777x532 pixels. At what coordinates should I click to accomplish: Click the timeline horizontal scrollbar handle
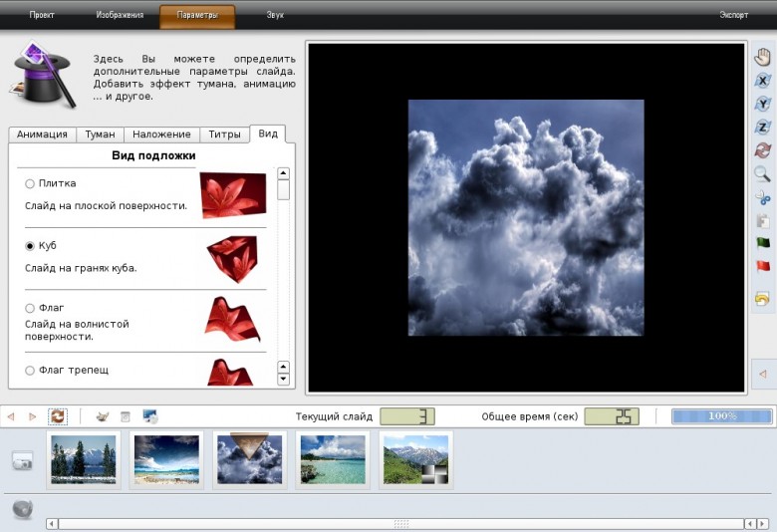point(400,524)
